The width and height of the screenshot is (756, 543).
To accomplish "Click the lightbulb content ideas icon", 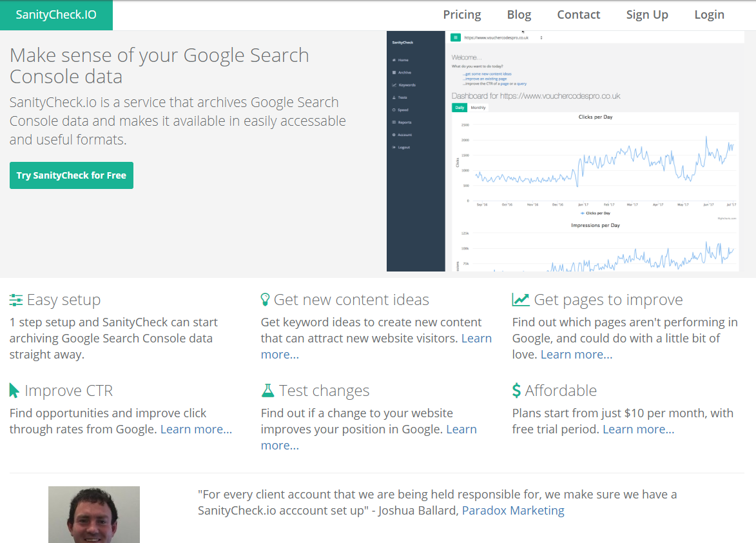I will [265, 300].
